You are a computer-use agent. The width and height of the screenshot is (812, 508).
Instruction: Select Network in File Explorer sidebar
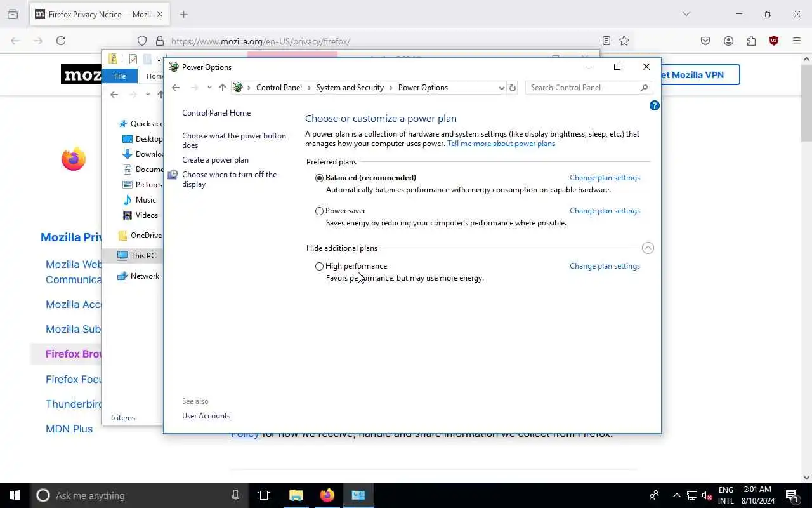139,276
